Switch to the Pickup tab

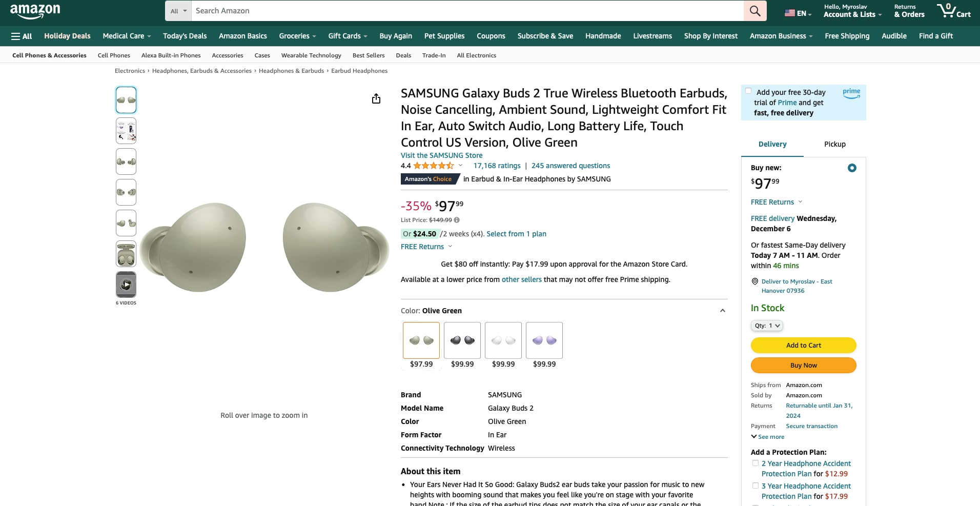(x=834, y=144)
